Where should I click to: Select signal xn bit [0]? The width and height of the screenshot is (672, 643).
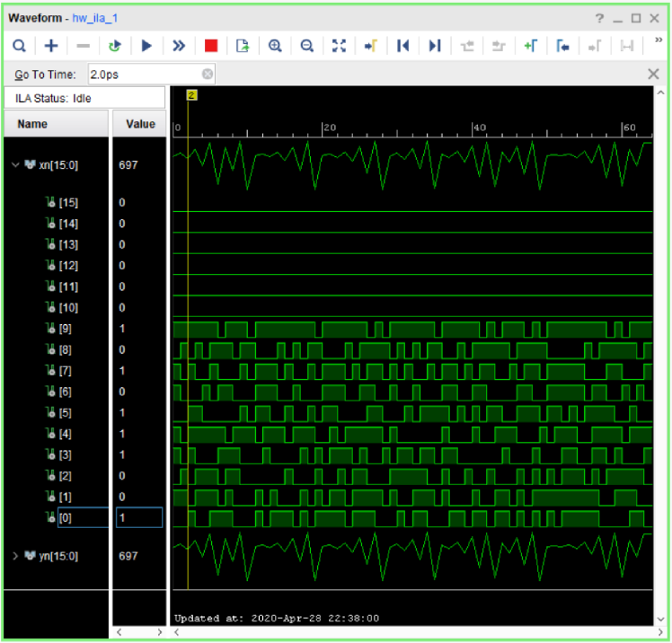click(66, 517)
